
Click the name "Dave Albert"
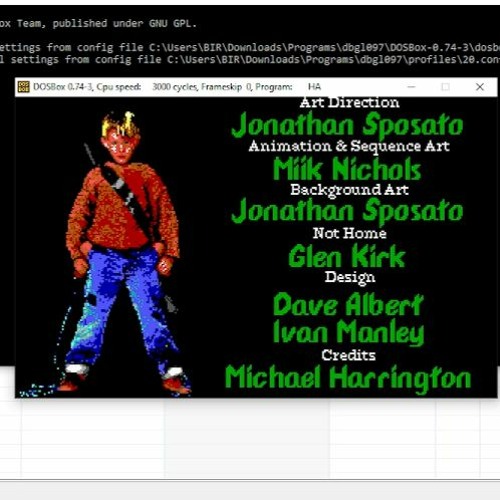coord(348,304)
